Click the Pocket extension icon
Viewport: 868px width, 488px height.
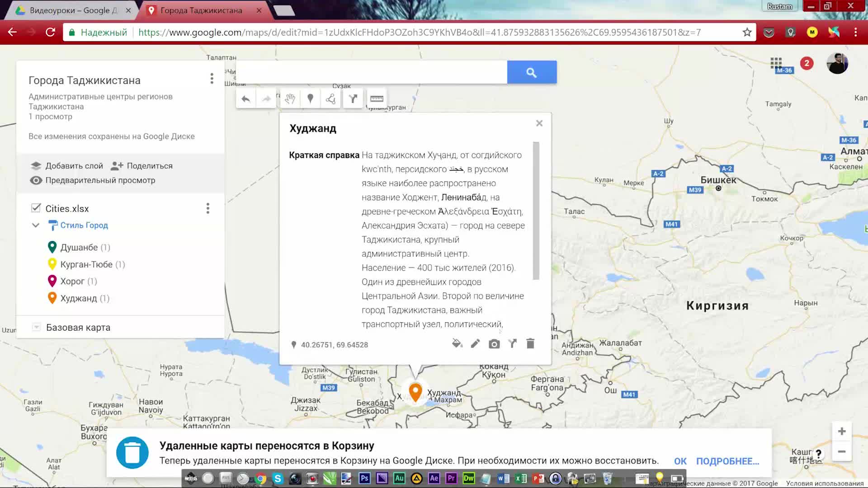tap(769, 32)
